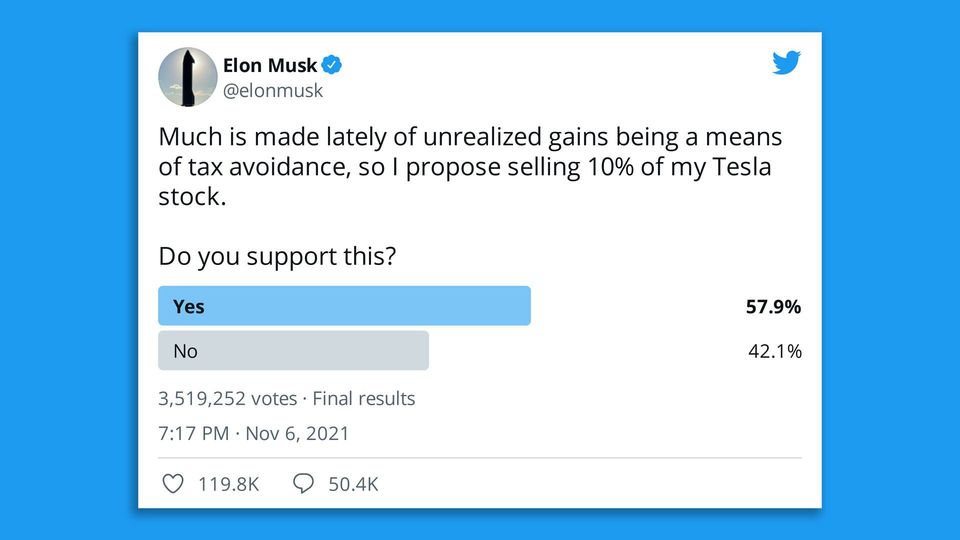Select the Yes poll result bar
Viewport: 960px width, 540px height.
tap(344, 306)
